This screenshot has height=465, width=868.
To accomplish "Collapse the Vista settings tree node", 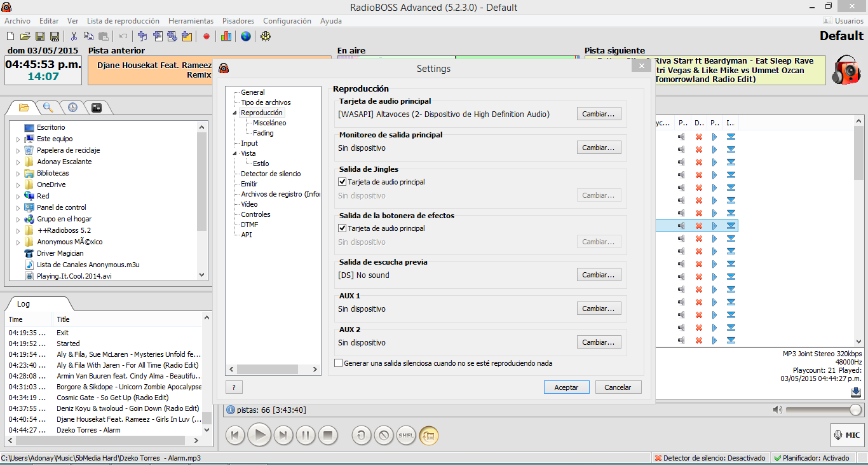I will 234,153.
